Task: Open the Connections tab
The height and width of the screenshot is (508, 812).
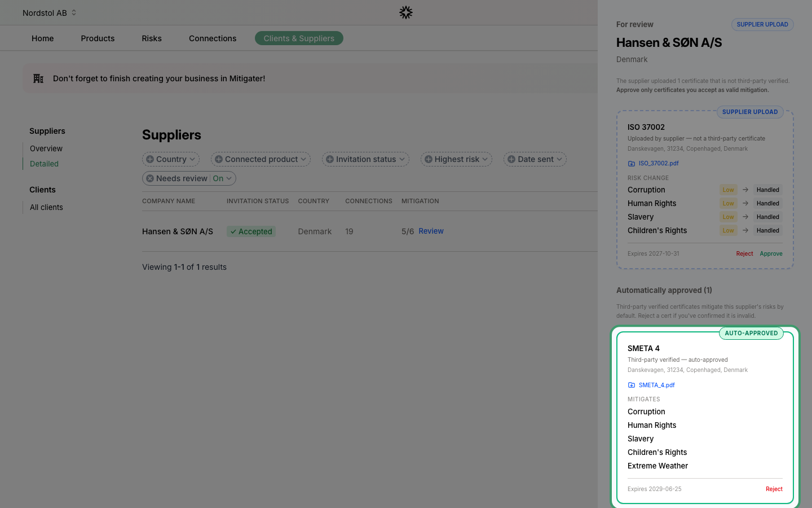Action: coord(213,38)
